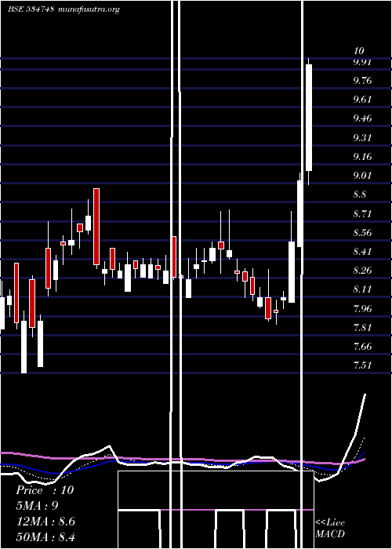Click the price axis label 7.51
Screen dimensions: 392x549
coord(362,365)
